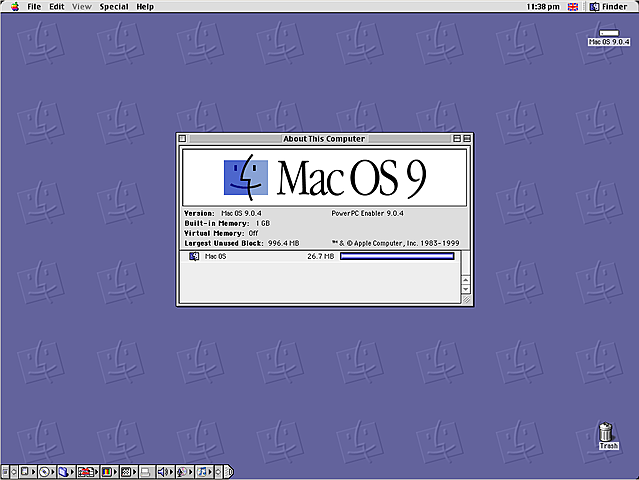Image resolution: width=639 pixels, height=480 pixels.
Task: Select the Trash icon on the desktop
Action: (606, 432)
